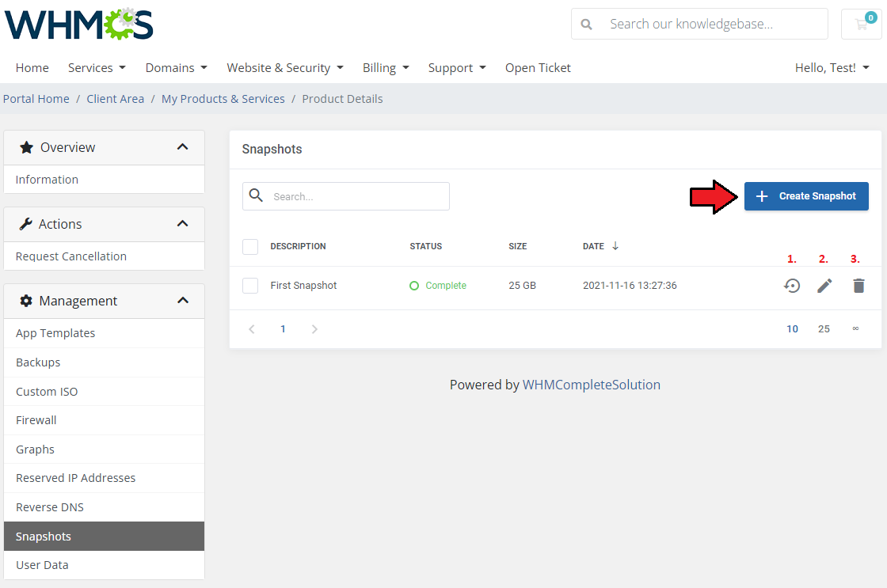Follow the My Products & Services breadcrumb
Viewport: 887px width, 588px height.
point(223,99)
